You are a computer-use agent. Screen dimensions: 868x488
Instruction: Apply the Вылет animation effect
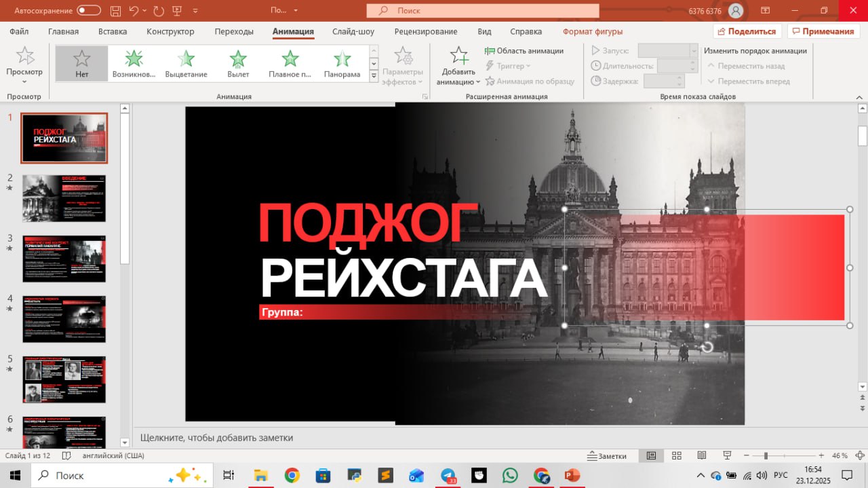(x=238, y=64)
